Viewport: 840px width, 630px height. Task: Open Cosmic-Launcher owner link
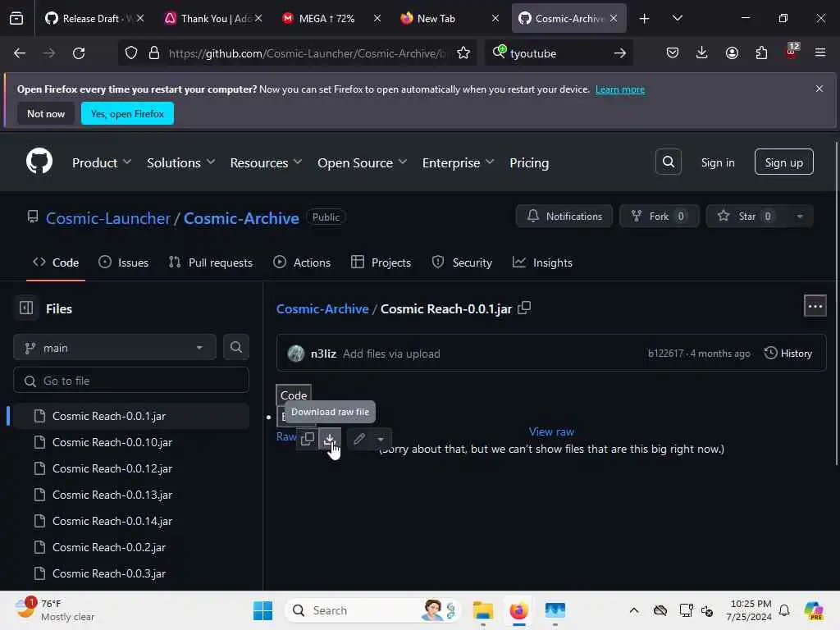coord(107,218)
